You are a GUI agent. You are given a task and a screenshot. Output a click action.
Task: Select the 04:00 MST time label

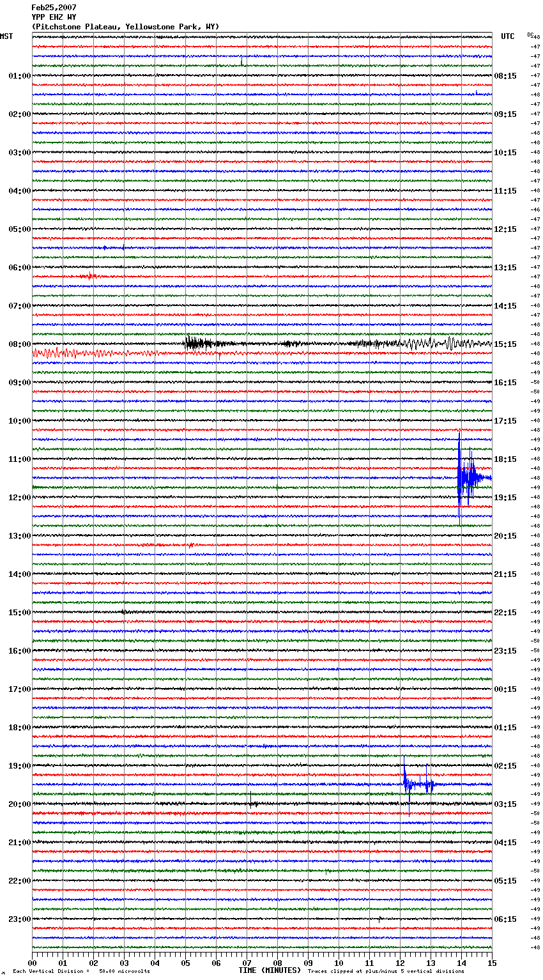point(20,191)
